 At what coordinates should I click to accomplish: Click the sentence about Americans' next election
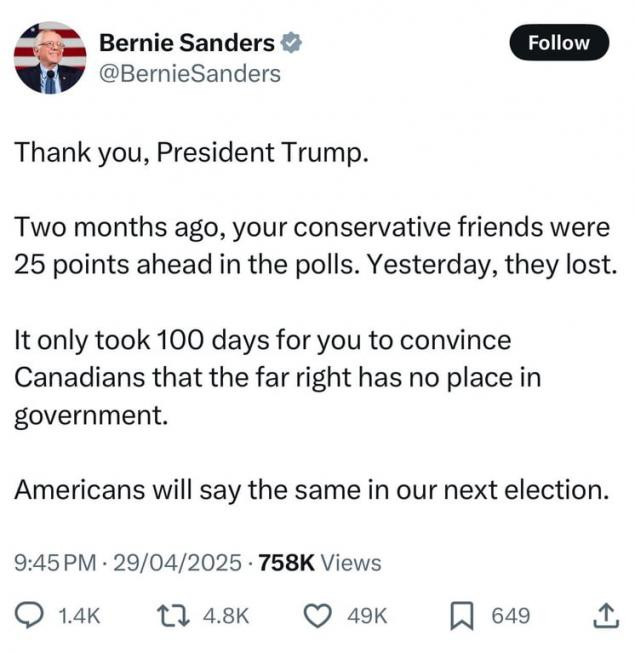(312, 490)
